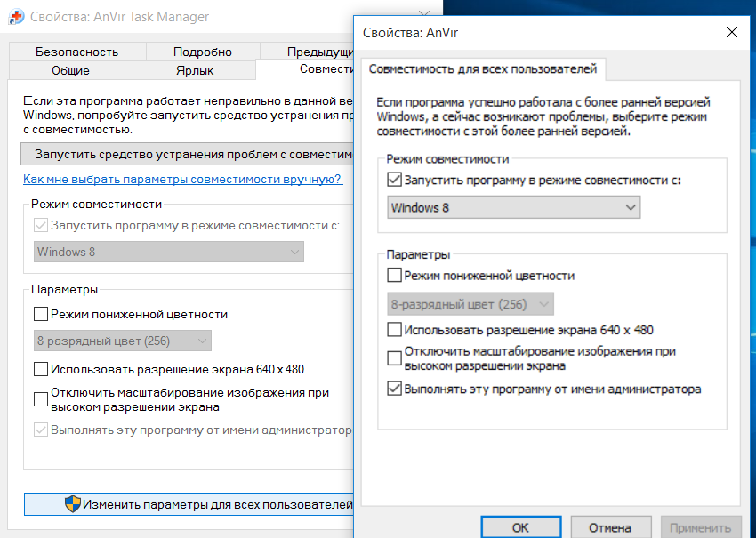The width and height of the screenshot is (756, 538).
Task: Toggle compatibility mode checkbox in AnVir dialog
Action: coord(395,180)
